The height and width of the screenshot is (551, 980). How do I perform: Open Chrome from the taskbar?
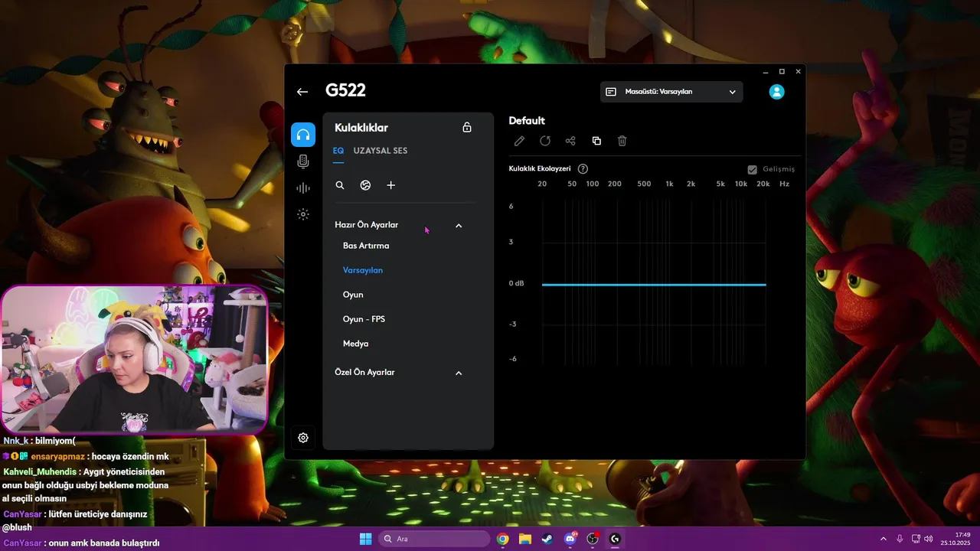tap(502, 539)
